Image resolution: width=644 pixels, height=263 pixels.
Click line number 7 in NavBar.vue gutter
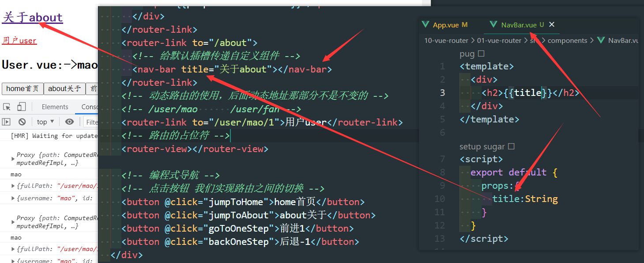click(x=442, y=159)
